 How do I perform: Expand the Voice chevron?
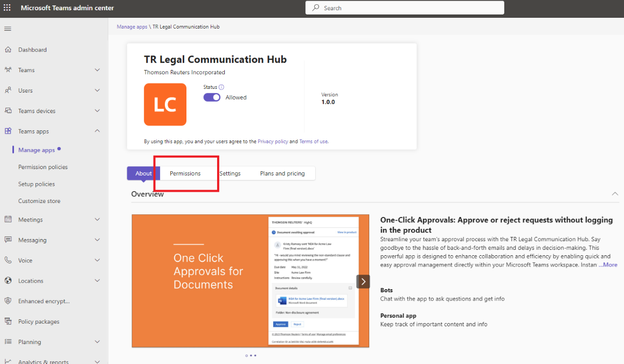97,260
